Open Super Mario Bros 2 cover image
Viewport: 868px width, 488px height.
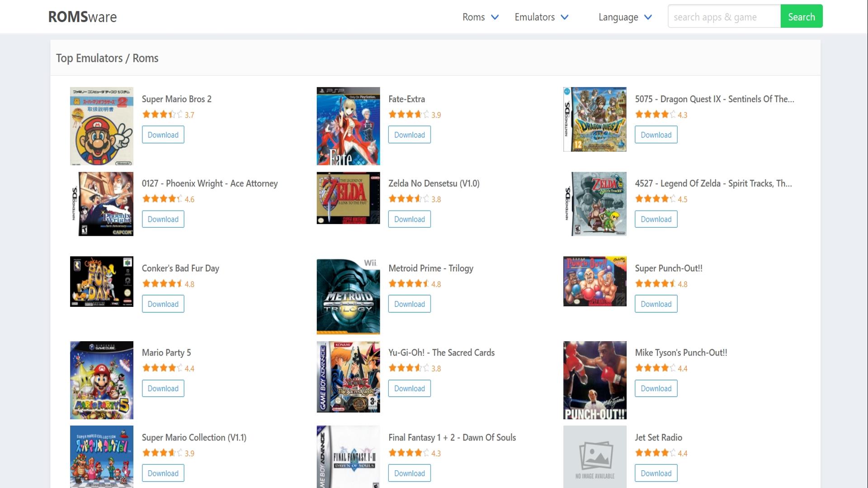tap(102, 126)
